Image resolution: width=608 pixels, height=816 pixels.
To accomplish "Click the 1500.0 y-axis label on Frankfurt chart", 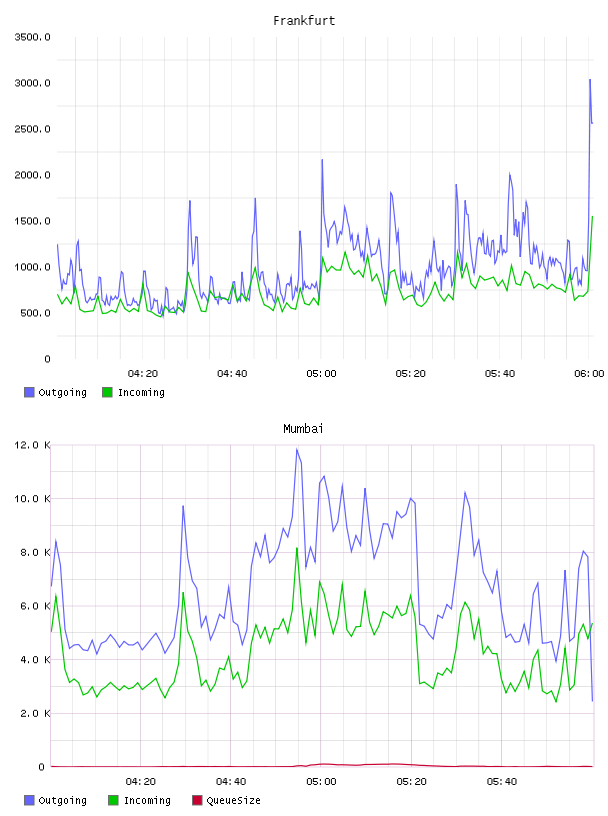I will [x=32, y=221].
